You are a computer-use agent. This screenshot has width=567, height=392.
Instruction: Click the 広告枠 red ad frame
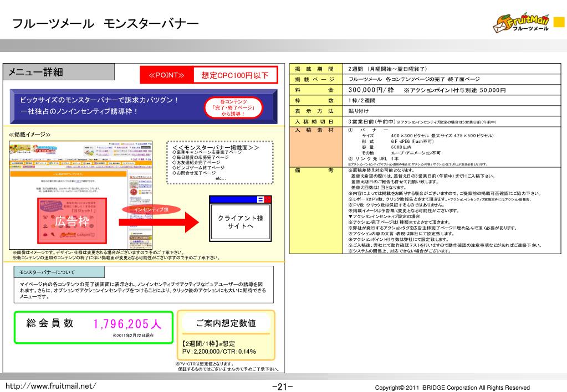[x=72, y=220]
